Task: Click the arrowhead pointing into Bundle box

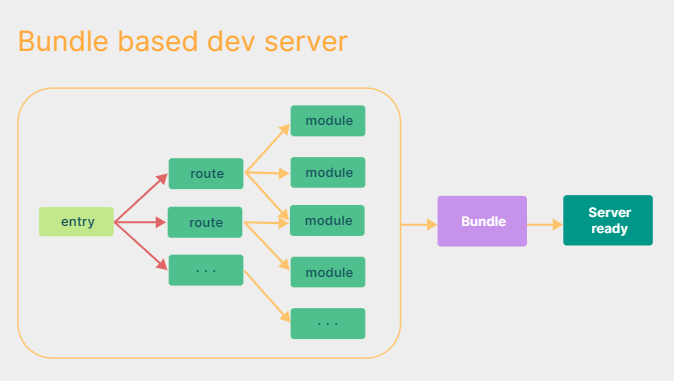Action: click(x=432, y=224)
